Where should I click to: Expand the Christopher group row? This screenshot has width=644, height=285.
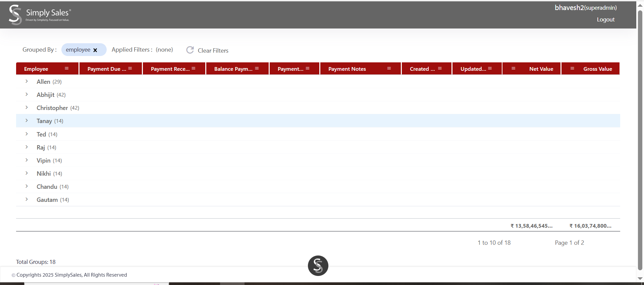tap(27, 108)
